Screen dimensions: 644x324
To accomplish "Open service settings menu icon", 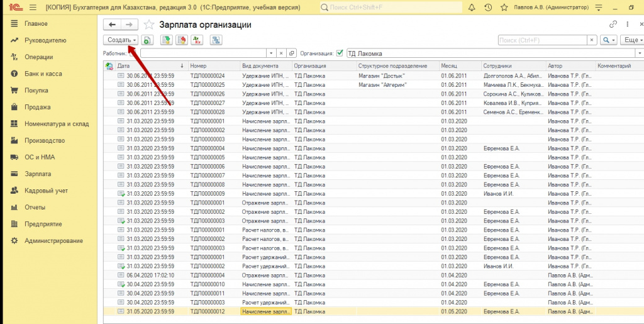I will (599, 8).
